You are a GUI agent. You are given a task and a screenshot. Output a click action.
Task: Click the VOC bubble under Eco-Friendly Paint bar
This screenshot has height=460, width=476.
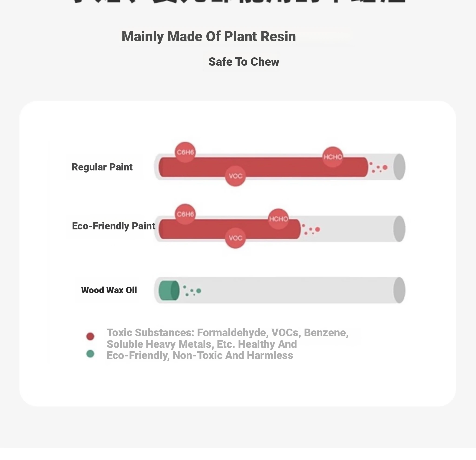(x=235, y=238)
